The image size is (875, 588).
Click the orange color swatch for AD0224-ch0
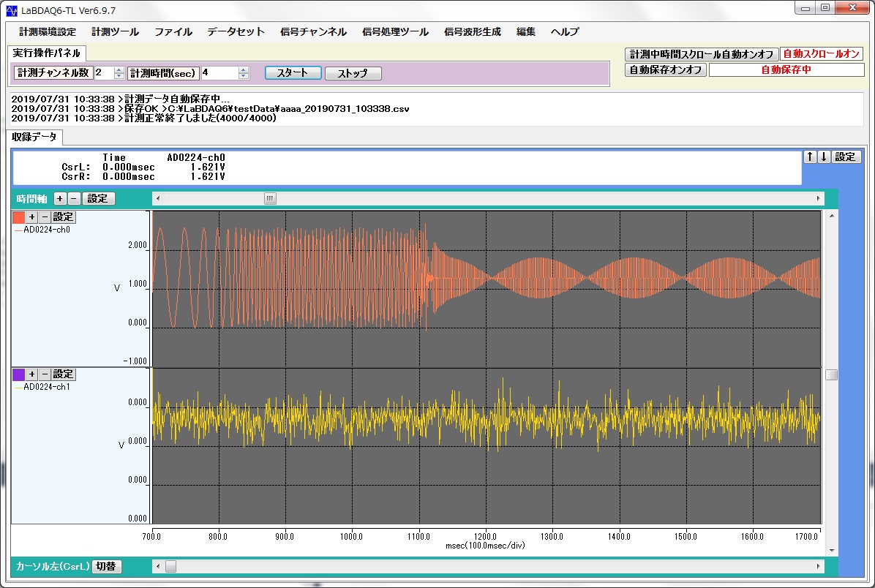pyautogui.click(x=18, y=216)
